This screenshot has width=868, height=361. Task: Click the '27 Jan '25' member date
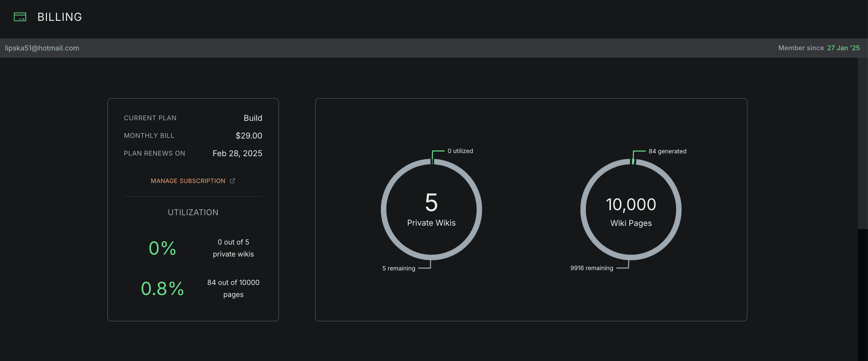coord(843,48)
